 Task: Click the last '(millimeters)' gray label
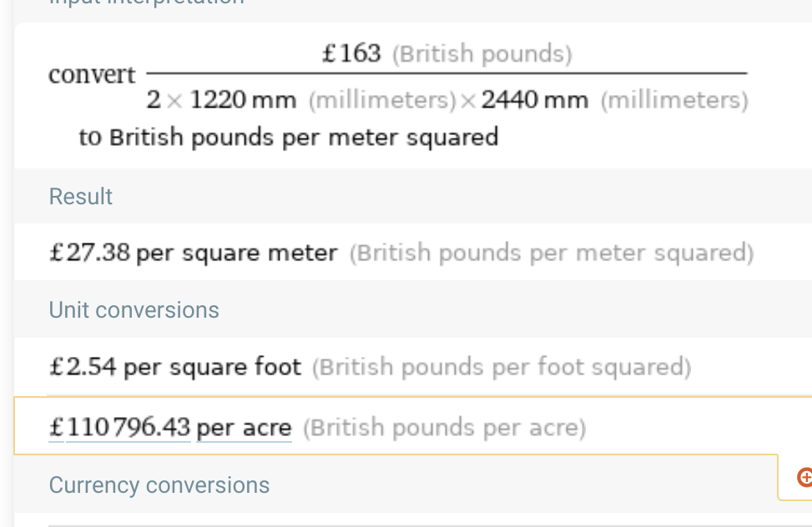pos(675,100)
